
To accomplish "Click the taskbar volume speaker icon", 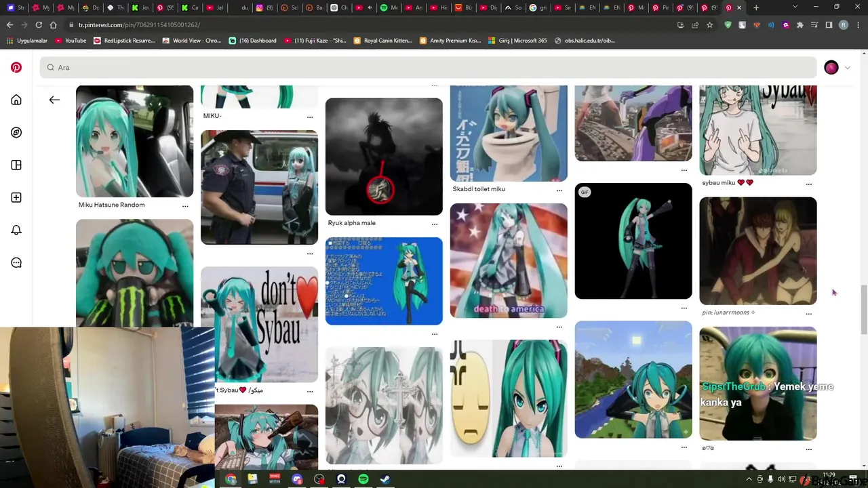I will coord(781,479).
